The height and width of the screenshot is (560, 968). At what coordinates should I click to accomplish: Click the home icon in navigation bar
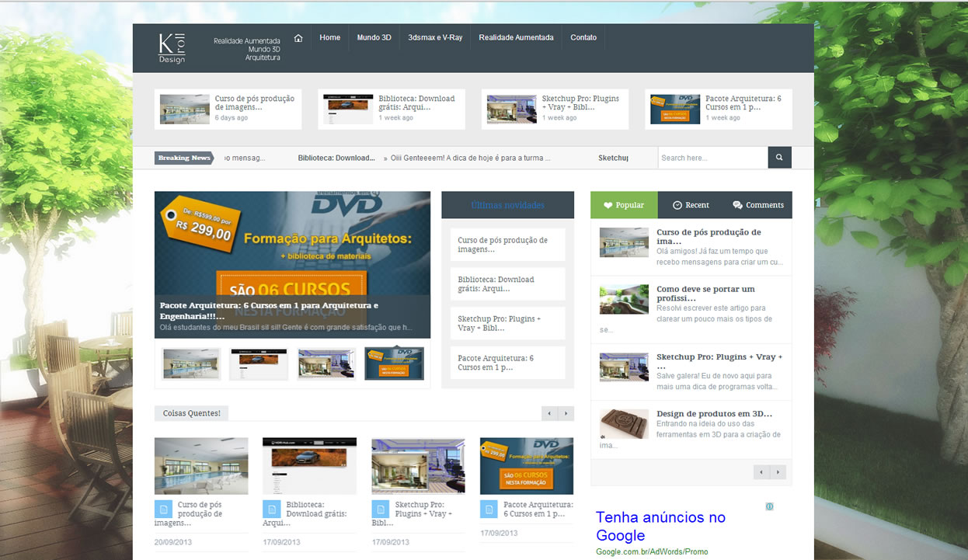[x=298, y=37]
